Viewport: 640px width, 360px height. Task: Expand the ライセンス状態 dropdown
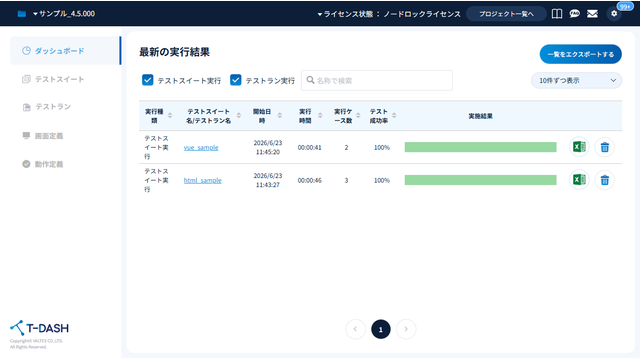coord(389,14)
